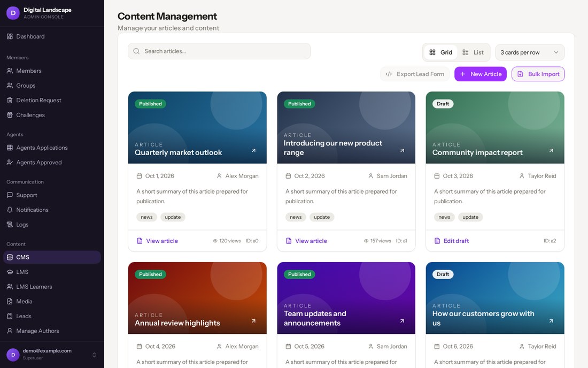
Task: Click the demo@example.com user avatar
Action: point(13,355)
